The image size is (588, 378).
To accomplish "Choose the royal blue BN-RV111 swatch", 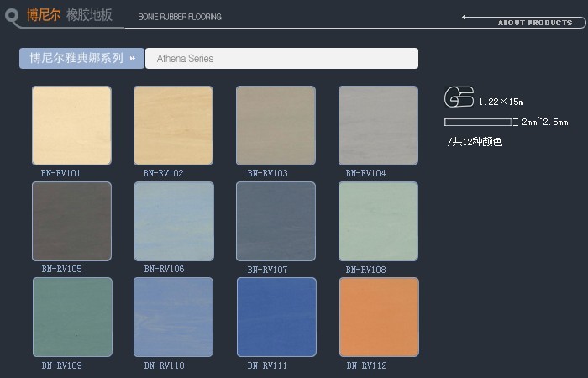I will 276,318.
